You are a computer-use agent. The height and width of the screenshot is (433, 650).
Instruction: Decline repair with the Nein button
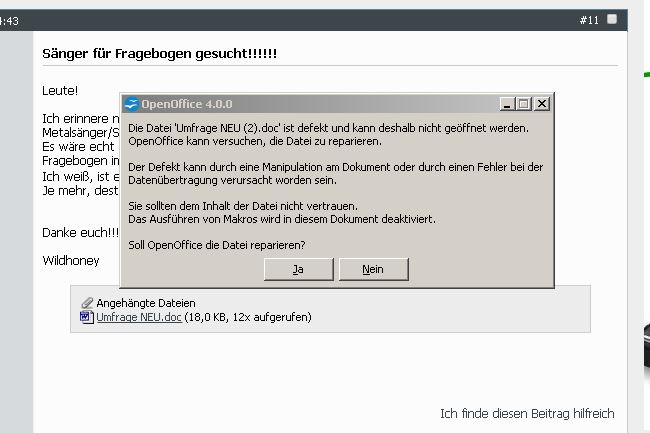tap(374, 269)
